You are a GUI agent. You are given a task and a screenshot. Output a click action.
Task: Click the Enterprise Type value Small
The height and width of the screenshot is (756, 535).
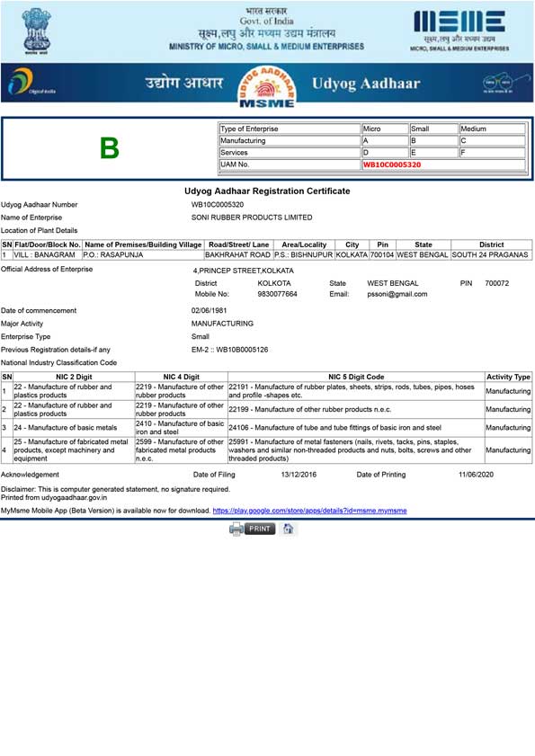click(201, 336)
